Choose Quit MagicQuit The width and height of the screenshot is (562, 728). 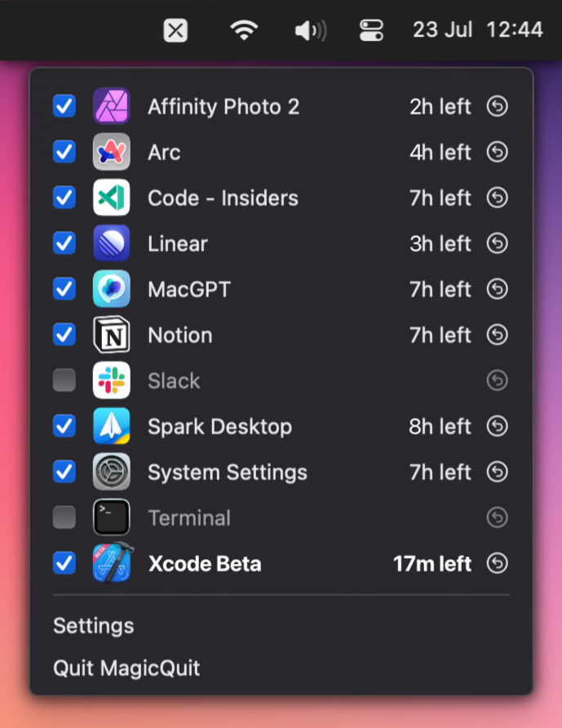[x=126, y=668]
